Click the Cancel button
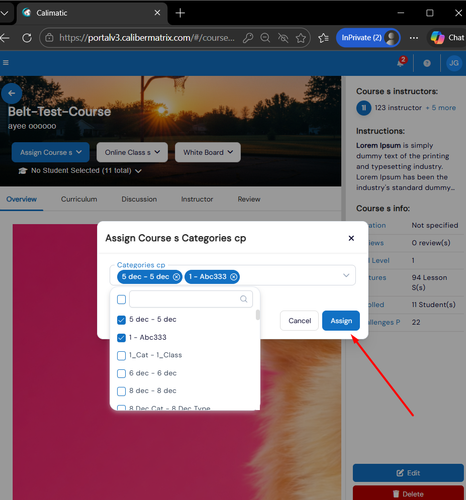Image resolution: width=466 pixels, height=500 pixels. pyautogui.click(x=299, y=321)
